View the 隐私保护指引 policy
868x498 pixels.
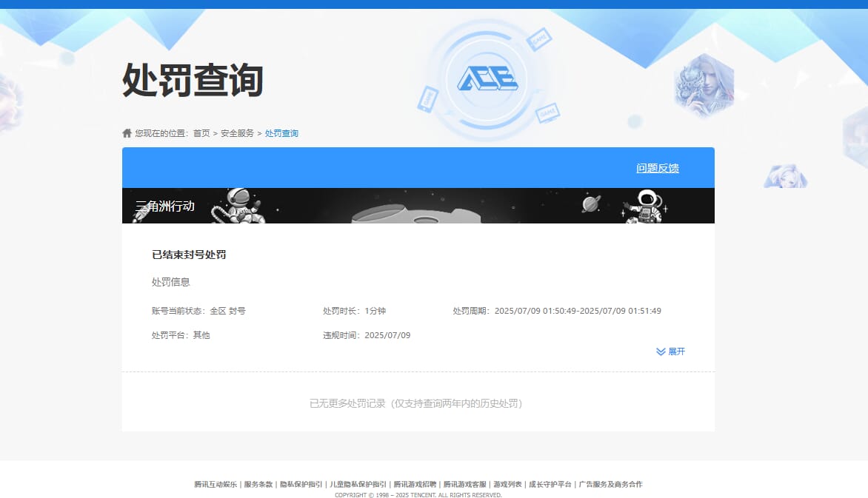pyautogui.click(x=301, y=484)
